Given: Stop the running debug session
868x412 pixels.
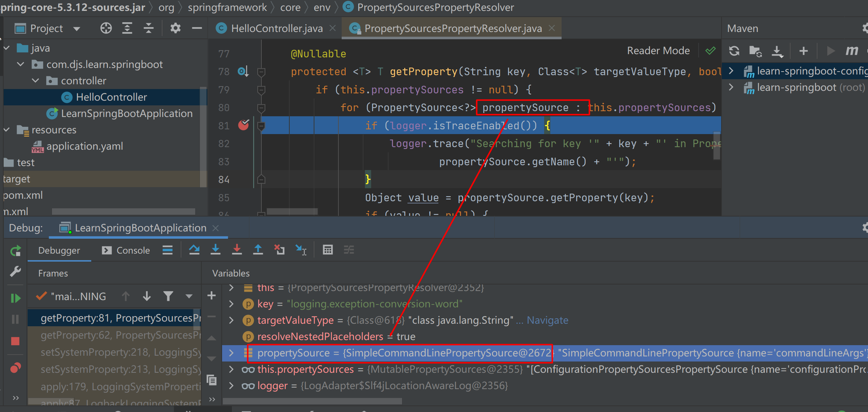Looking at the screenshot, I should 15,341.
